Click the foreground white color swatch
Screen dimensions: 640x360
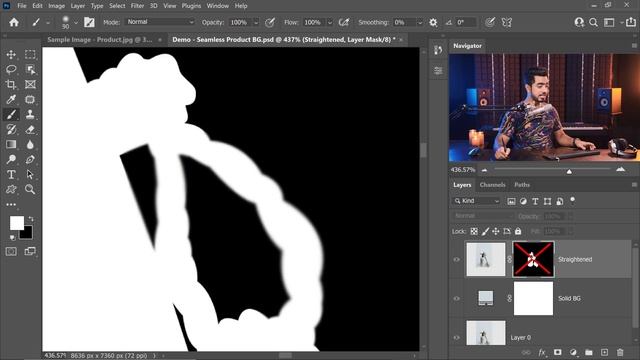[x=17, y=223]
